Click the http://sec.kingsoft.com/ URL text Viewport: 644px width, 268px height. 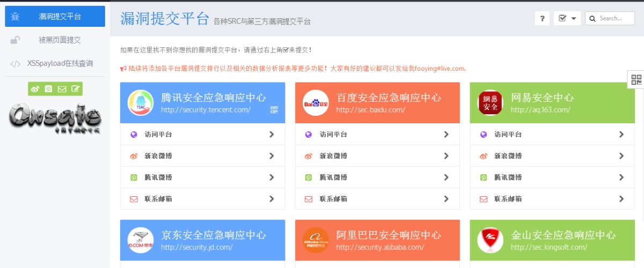click(x=549, y=248)
